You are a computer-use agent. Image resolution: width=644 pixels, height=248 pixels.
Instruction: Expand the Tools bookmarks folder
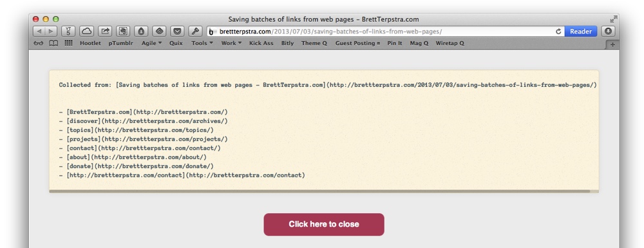pyautogui.click(x=202, y=43)
